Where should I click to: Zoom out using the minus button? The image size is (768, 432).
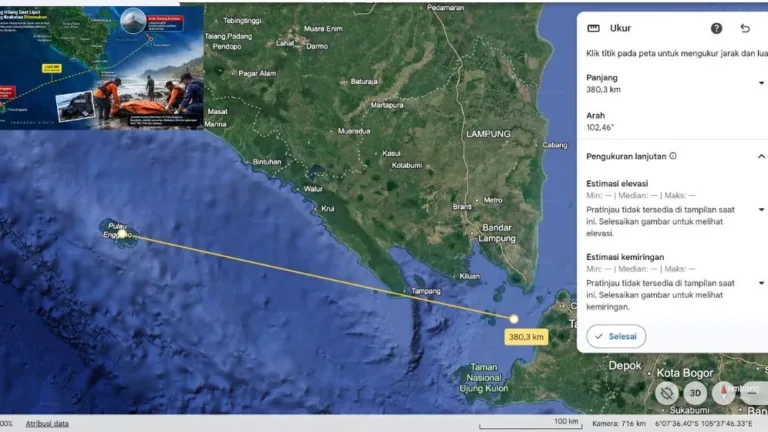click(x=753, y=393)
